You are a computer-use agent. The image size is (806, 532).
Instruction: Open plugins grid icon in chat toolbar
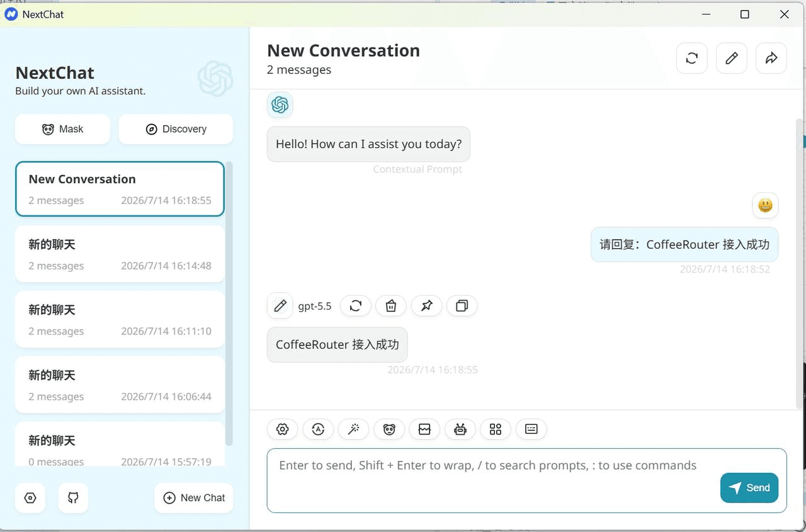[x=496, y=429]
